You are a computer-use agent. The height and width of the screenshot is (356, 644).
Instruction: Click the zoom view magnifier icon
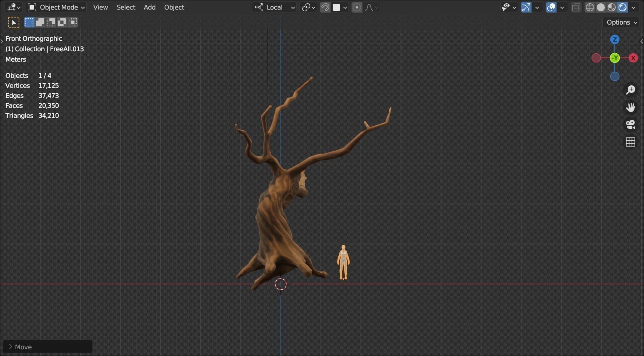point(631,90)
